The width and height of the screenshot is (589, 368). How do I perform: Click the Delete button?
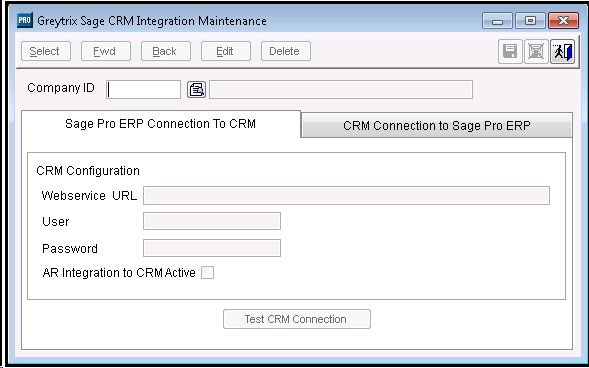[286, 51]
